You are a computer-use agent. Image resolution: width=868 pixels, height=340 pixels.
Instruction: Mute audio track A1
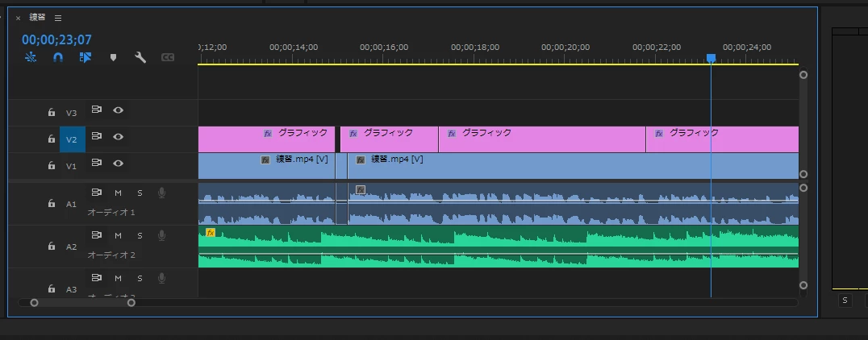(118, 193)
